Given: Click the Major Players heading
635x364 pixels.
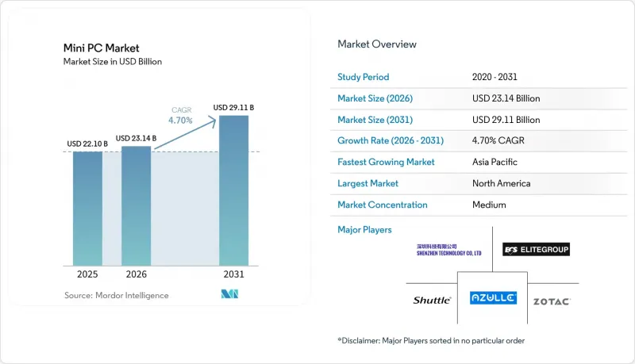Looking at the screenshot, I should tap(364, 230).
